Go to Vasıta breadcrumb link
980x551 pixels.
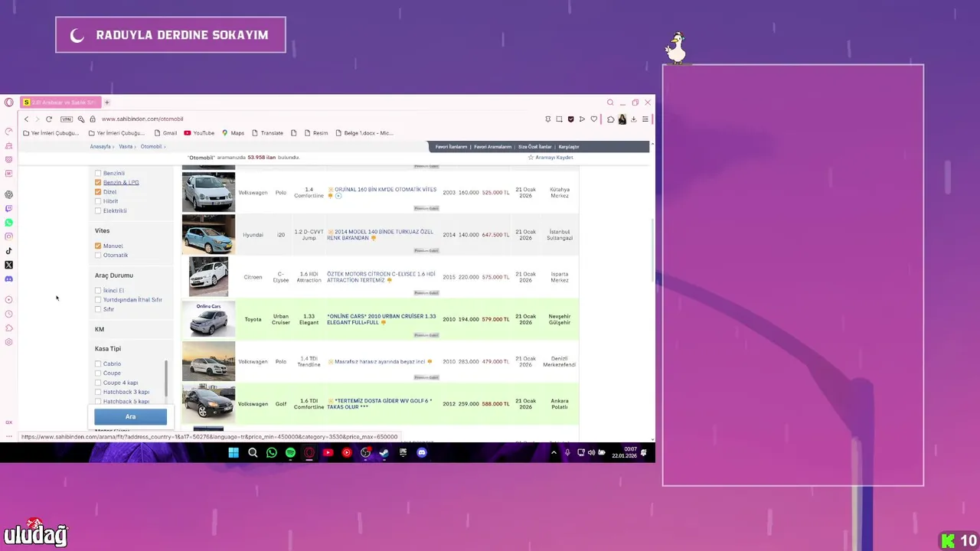click(126, 147)
